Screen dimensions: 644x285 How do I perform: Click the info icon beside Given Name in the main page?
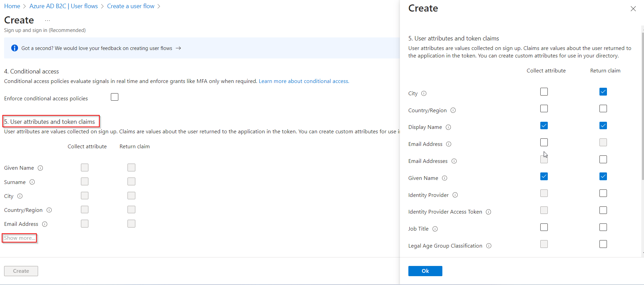40,168
